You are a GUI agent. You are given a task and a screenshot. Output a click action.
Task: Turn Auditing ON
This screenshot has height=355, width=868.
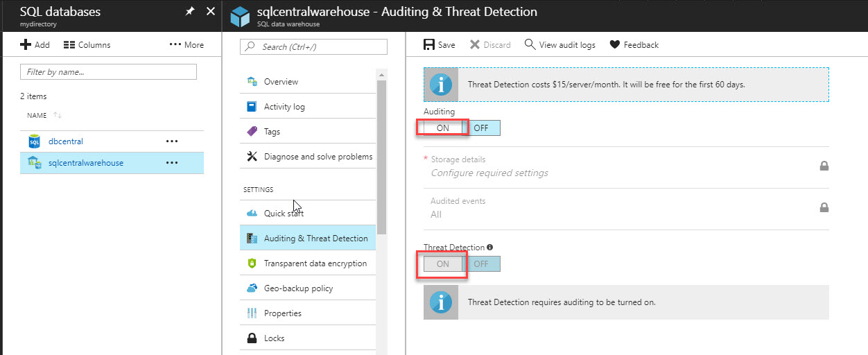(442, 128)
